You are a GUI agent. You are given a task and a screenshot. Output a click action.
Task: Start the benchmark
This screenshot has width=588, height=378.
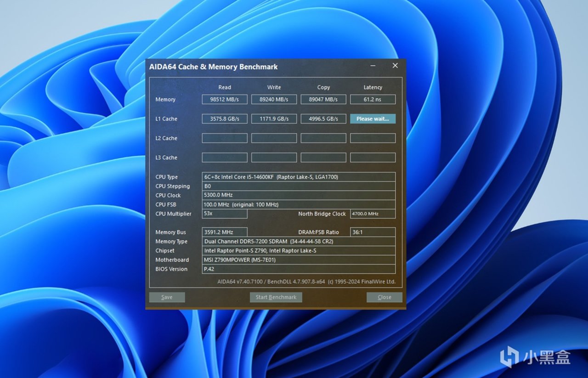[x=276, y=297]
